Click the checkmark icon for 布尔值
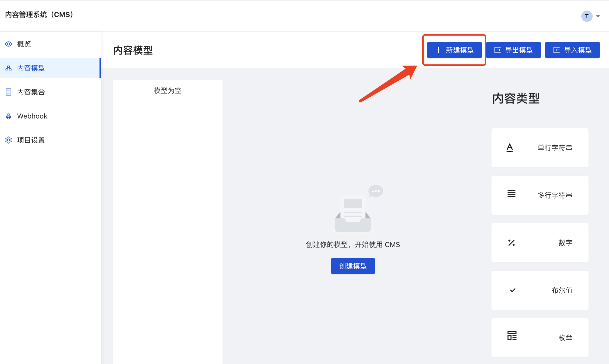The width and height of the screenshot is (609, 364). pyautogui.click(x=512, y=290)
